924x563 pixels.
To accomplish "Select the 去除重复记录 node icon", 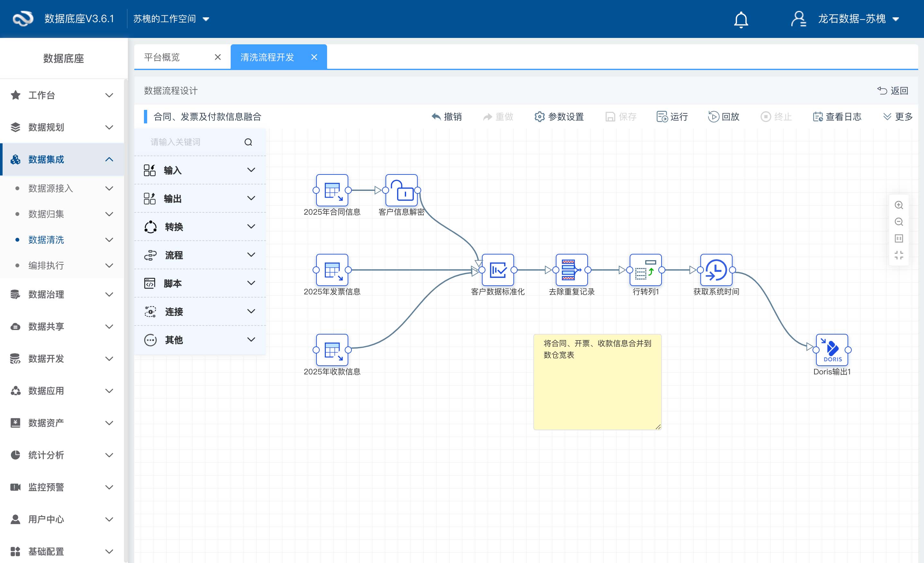I will coord(572,270).
